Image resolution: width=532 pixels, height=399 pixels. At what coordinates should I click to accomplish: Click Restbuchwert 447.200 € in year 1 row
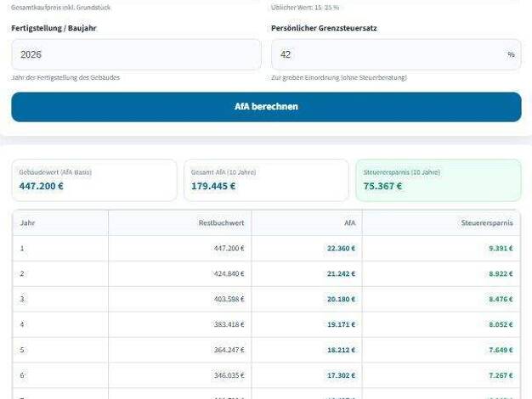tap(229, 249)
